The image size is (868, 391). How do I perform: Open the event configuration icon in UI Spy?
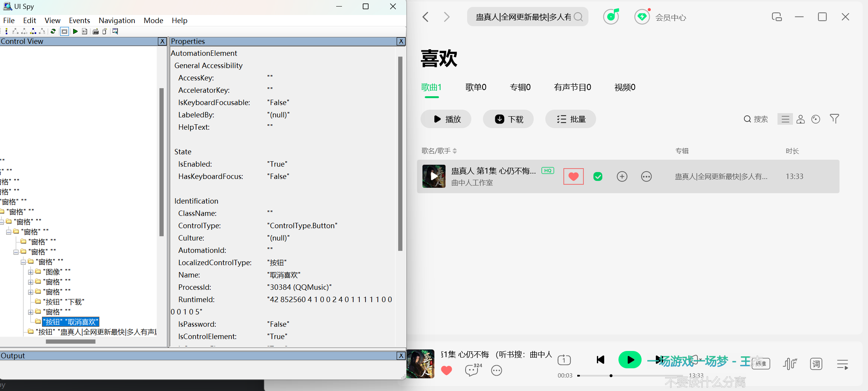(85, 31)
